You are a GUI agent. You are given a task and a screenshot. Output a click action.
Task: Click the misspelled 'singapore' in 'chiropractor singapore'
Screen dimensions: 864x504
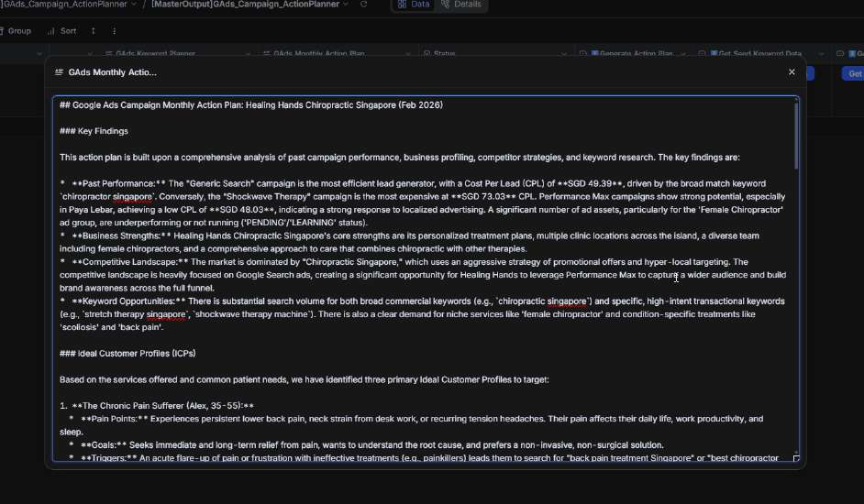pyautogui.click(x=132, y=197)
